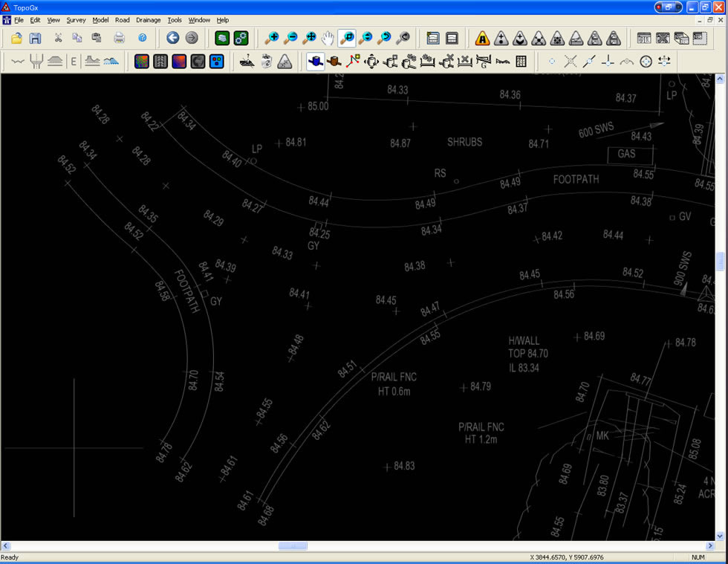
Task: Click the 600 SWS pipe label
Action: click(596, 130)
